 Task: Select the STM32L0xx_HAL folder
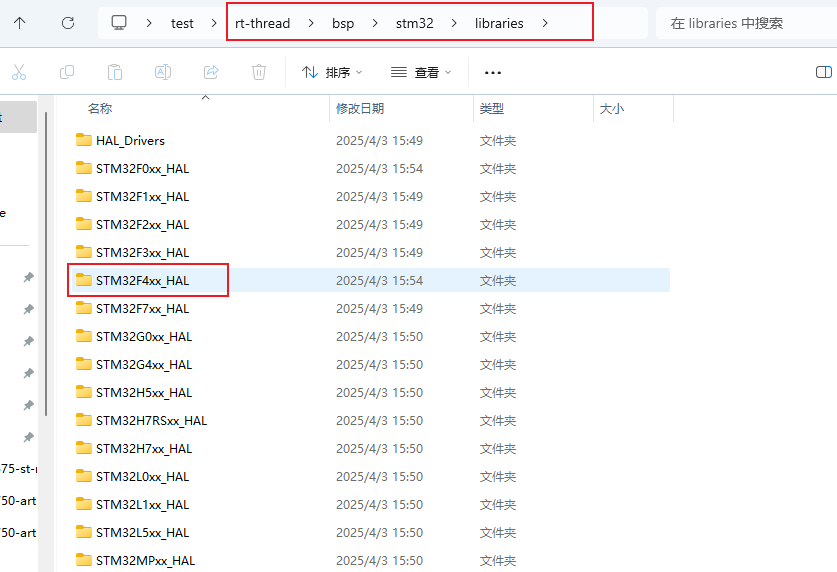coord(143,476)
